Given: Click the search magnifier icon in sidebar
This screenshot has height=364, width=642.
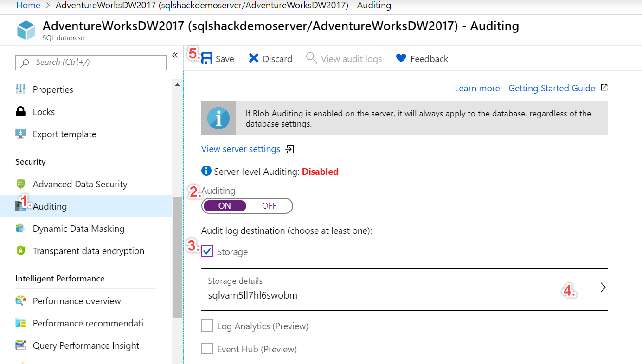Looking at the screenshot, I should 26,63.
